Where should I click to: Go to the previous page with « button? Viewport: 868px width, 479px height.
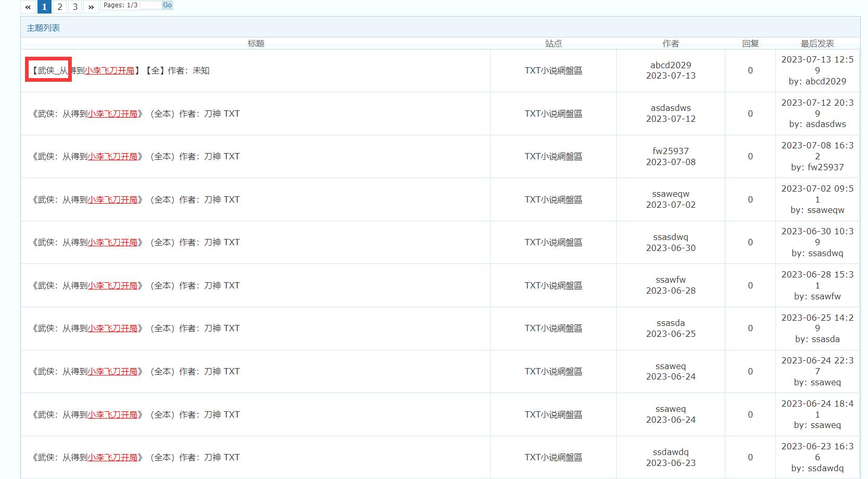[28, 7]
